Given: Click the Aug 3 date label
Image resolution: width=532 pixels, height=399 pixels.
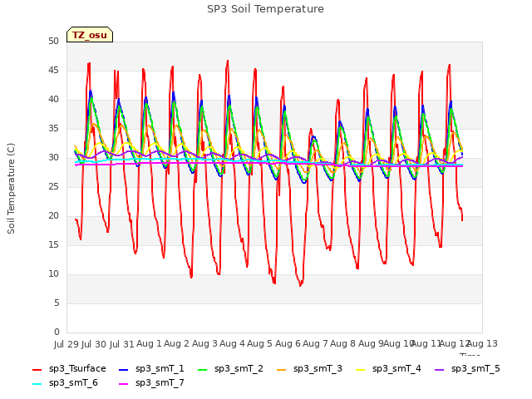Looking at the screenshot, I should click(x=204, y=344).
